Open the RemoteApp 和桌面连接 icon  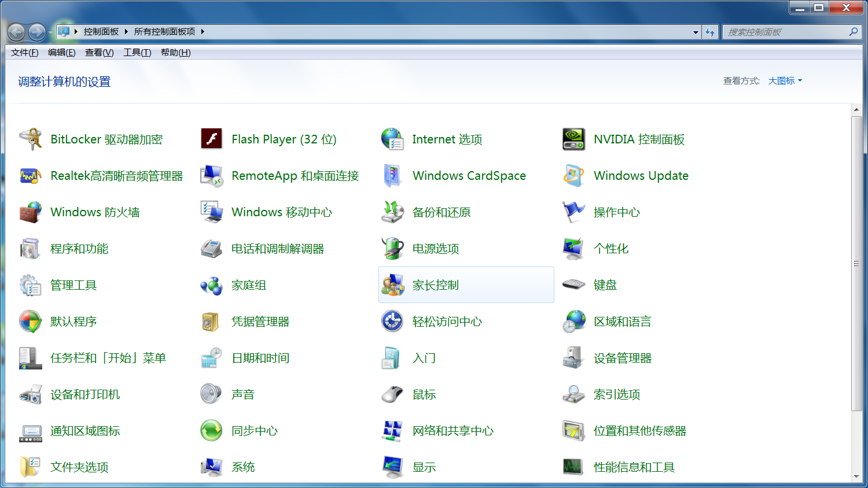(211, 176)
